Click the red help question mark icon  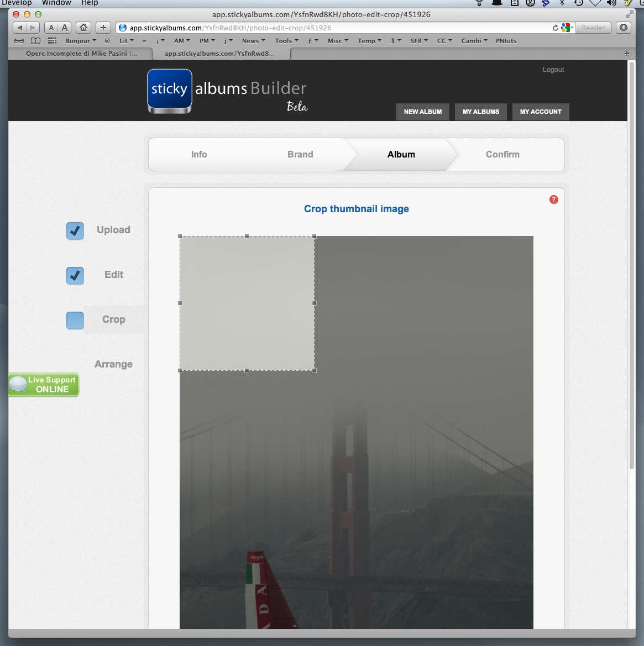553,199
